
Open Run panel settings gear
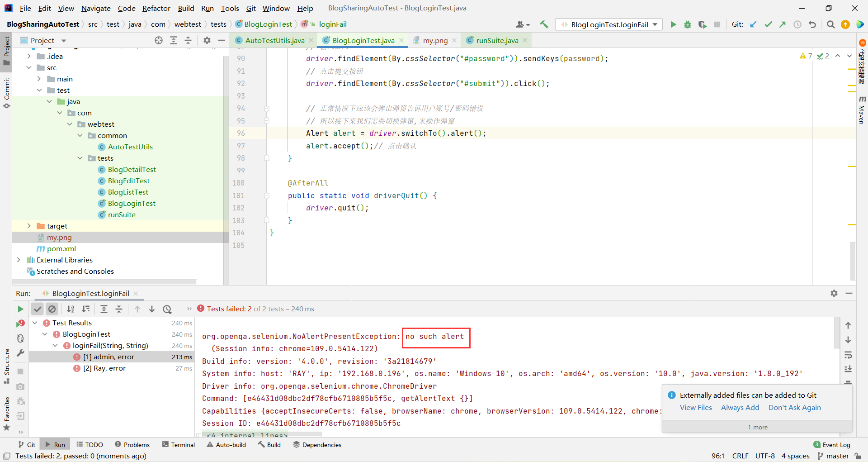[834, 293]
